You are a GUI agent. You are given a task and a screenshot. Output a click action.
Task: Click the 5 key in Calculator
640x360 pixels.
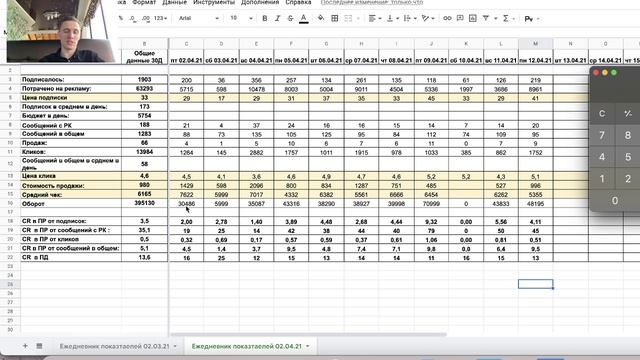click(628, 157)
